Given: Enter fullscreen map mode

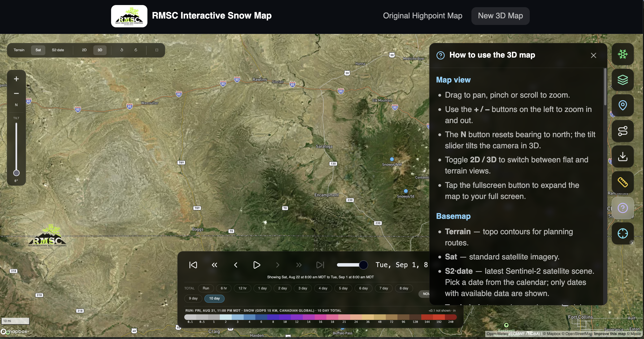Looking at the screenshot, I should tap(157, 50).
